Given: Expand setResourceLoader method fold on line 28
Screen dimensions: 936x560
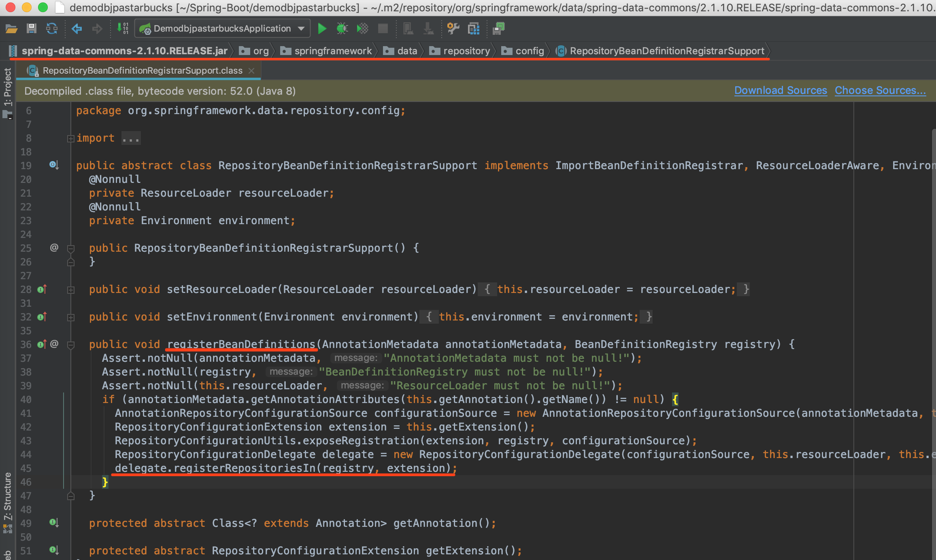Looking at the screenshot, I should pos(70,290).
